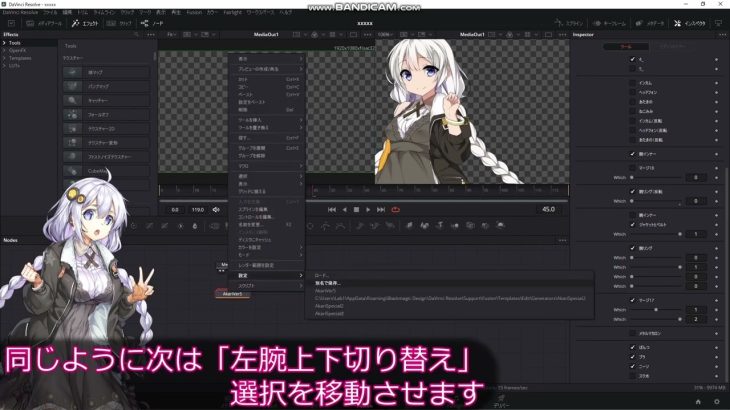The height and width of the screenshot is (410, 730).
Task: Step one frame backward in transport
Action: (x=345, y=210)
